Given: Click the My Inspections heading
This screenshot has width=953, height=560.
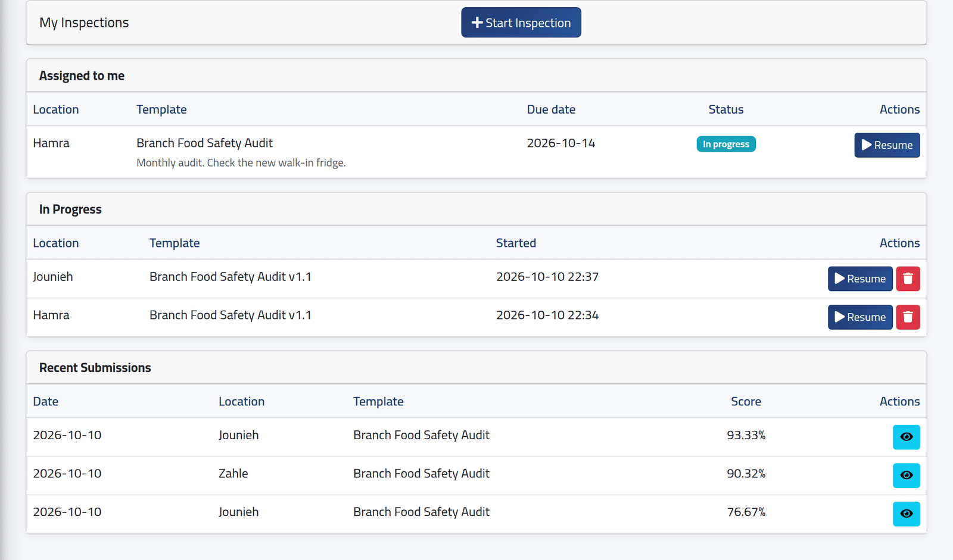Looking at the screenshot, I should click(84, 23).
